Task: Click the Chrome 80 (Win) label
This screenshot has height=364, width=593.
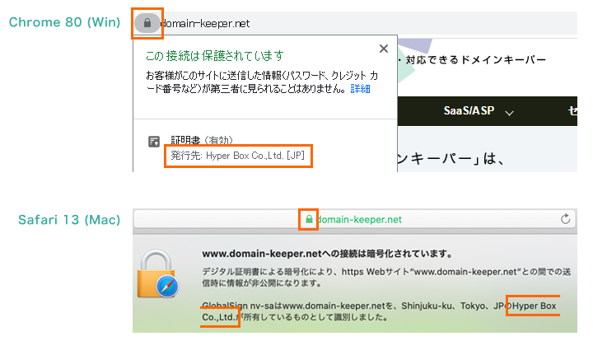Action: tap(65, 22)
